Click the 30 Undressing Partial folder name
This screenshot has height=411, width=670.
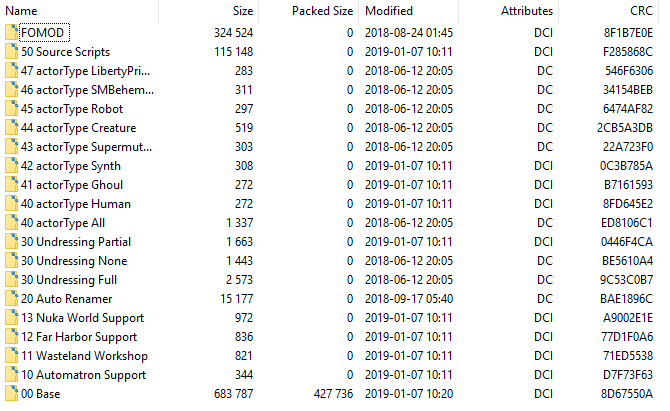pyautogui.click(x=76, y=242)
